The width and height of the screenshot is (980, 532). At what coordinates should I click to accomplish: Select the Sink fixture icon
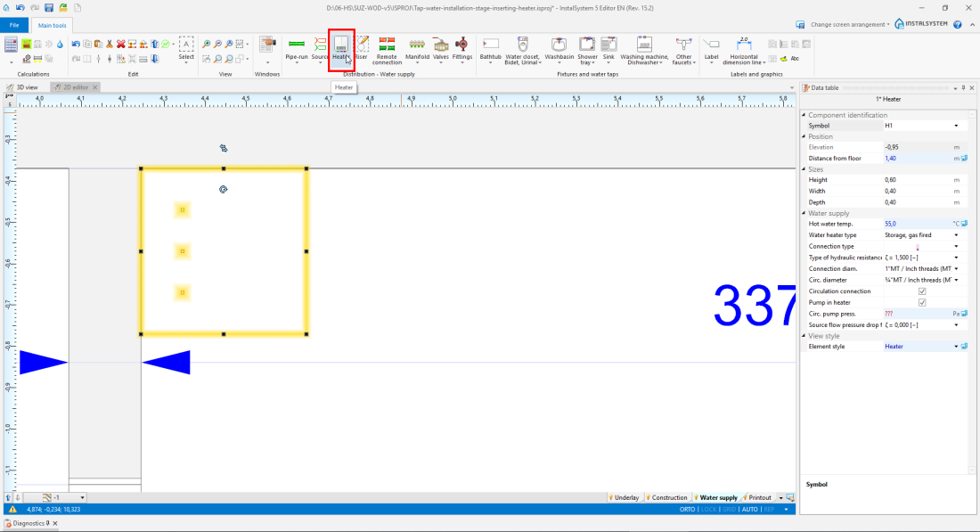point(608,45)
